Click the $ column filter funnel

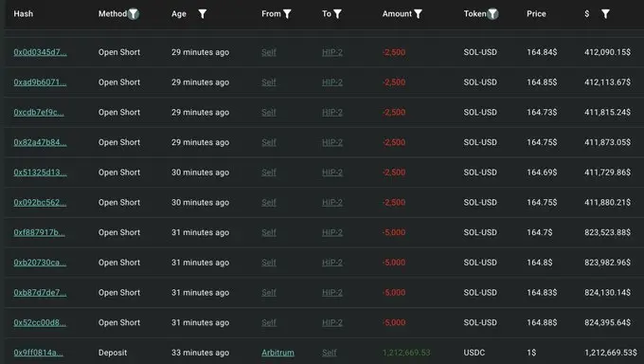point(605,14)
